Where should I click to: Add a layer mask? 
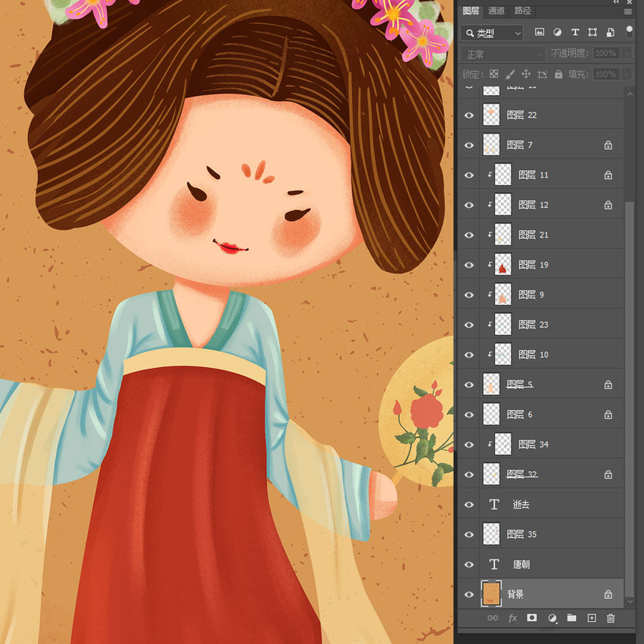(x=532, y=618)
